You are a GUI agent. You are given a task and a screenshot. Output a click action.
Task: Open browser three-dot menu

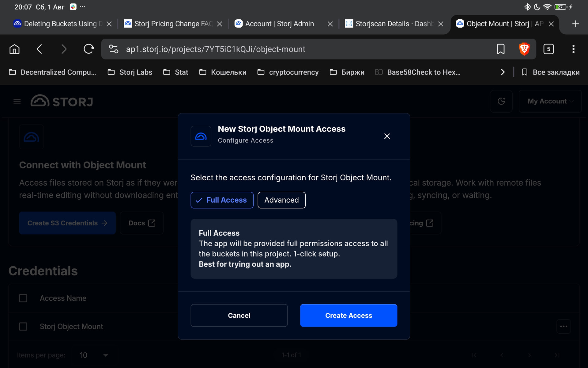573,49
